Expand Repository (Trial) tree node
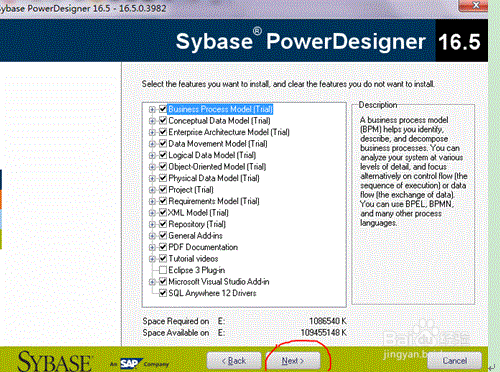This screenshot has height=372, width=500. point(152,224)
